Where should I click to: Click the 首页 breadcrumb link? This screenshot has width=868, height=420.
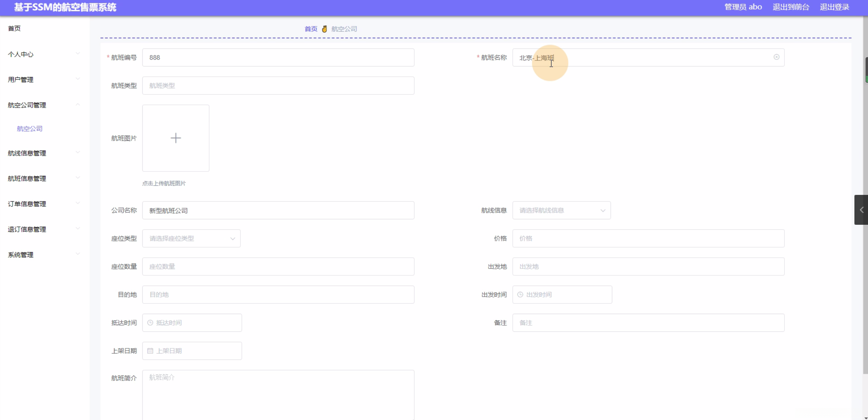(x=311, y=29)
